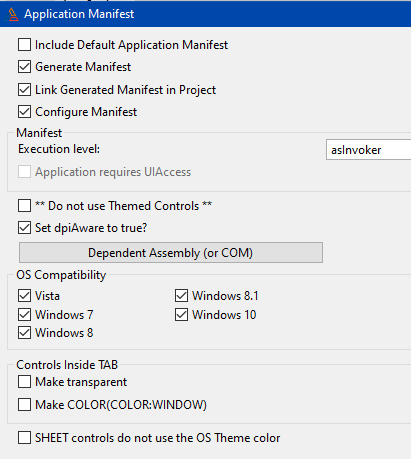Viewport: 411px width, 459px height.
Task: Click the Application Manifest title bar
Action: [x=205, y=14]
